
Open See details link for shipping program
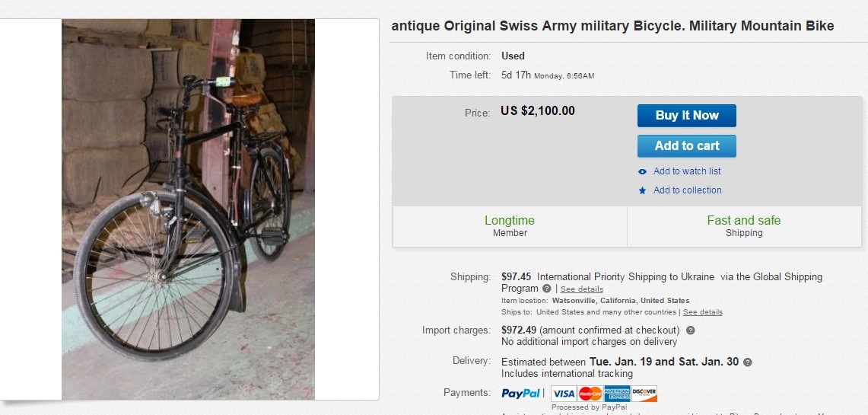click(582, 289)
